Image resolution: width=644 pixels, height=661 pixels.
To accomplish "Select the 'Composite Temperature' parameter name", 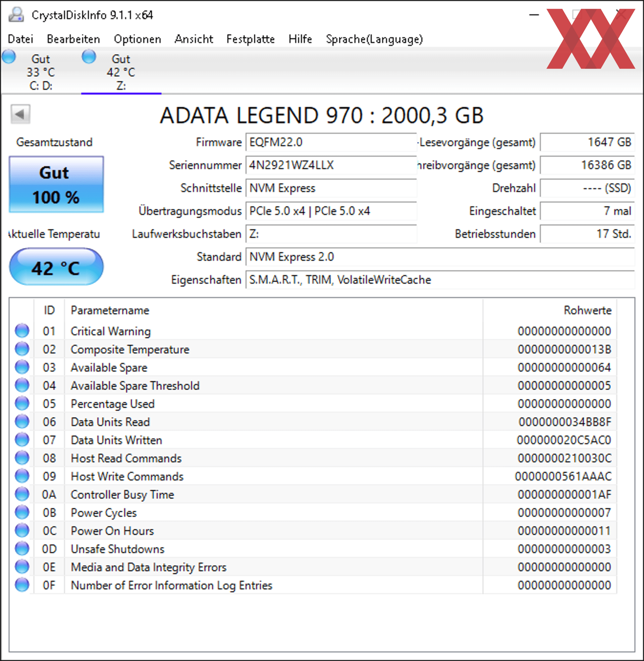I will (x=130, y=349).
